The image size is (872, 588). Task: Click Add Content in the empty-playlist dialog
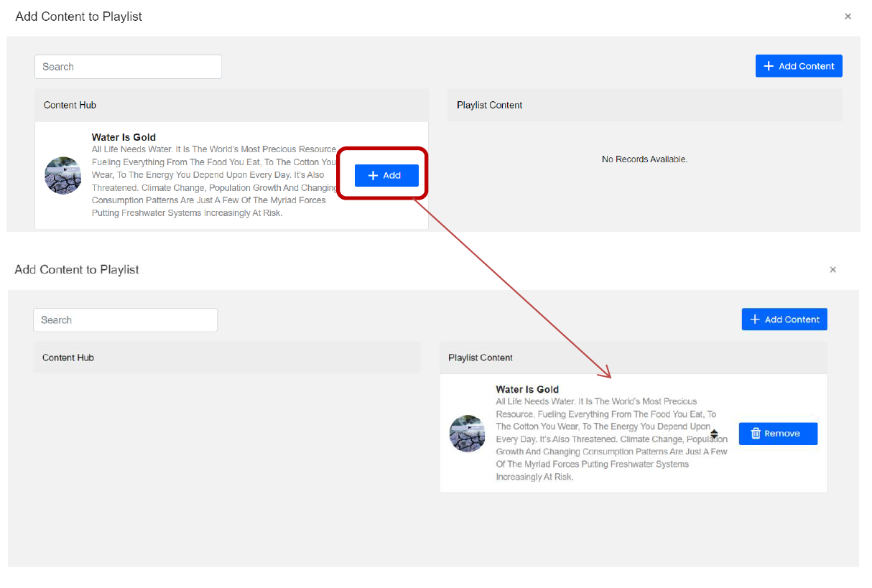(799, 66)
